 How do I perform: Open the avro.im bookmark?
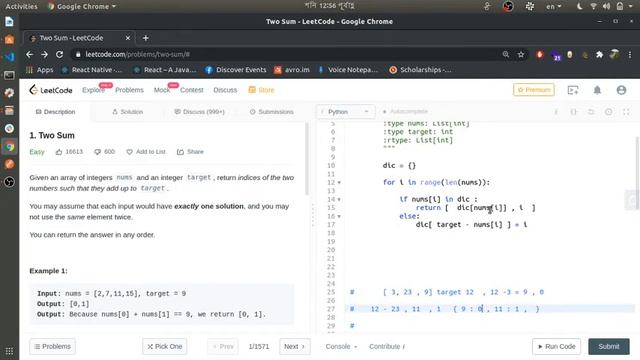coord(292,70)
